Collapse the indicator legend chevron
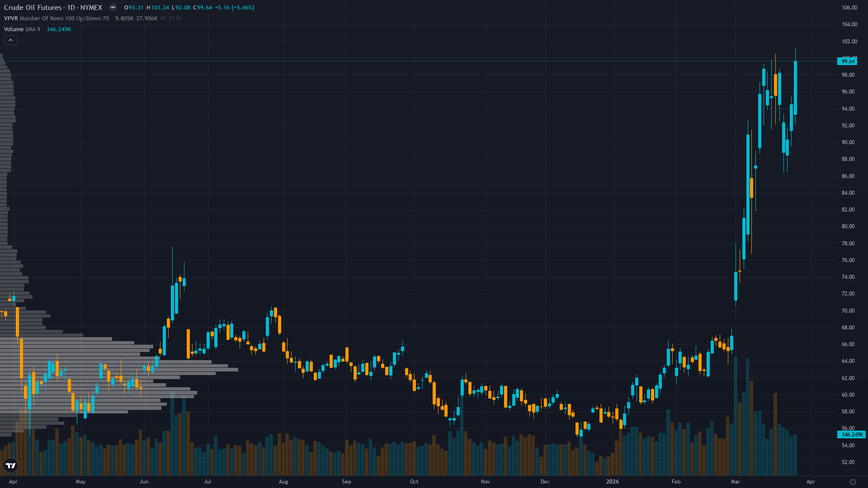Viewport: 868px width, 488px height. pos(10,40)
